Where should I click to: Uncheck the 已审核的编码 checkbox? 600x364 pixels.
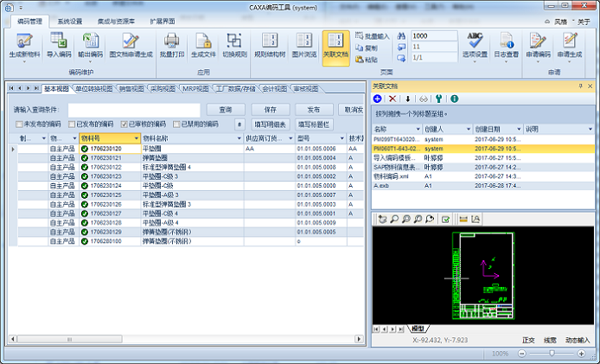point(124,125)
